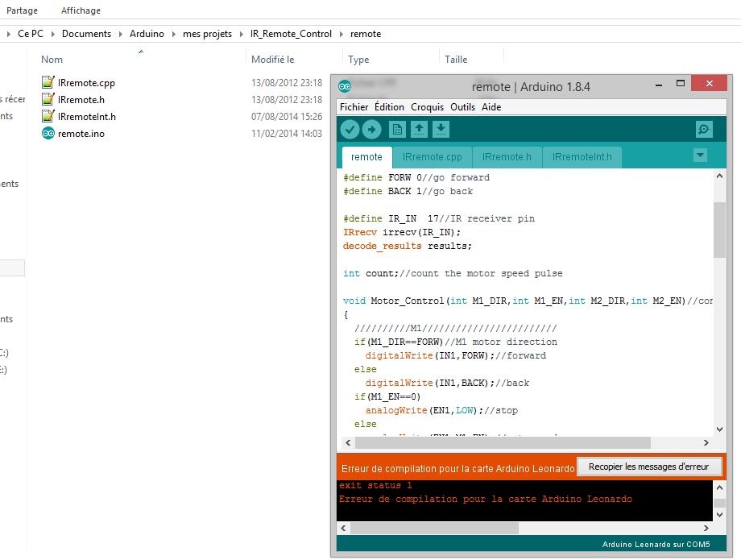Expand the tab options dropdown arrow
The width and height of the screenshot is (741, 560).
700,156
